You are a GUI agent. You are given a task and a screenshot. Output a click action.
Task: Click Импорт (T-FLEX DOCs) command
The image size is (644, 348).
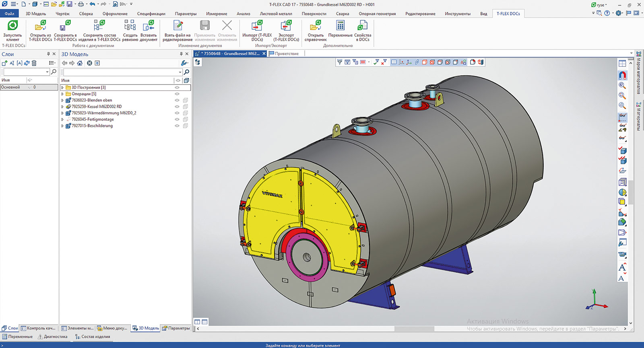pyautogui.click(x=257, y=31)
